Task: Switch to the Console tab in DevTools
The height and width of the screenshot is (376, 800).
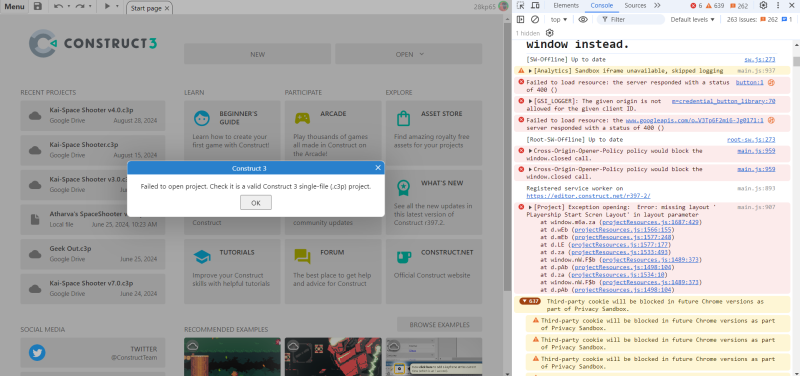Action: point(602,6)
